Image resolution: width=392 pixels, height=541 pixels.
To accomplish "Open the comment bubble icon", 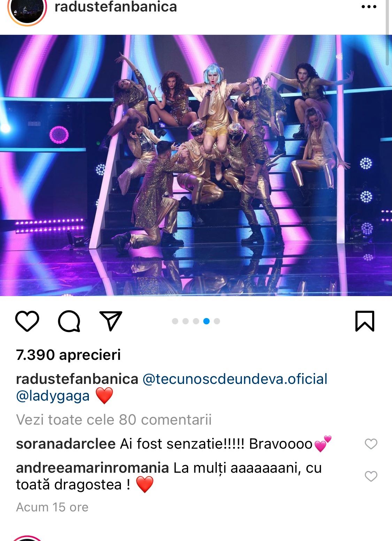I will pyautogui.click(x=69, y=321).
